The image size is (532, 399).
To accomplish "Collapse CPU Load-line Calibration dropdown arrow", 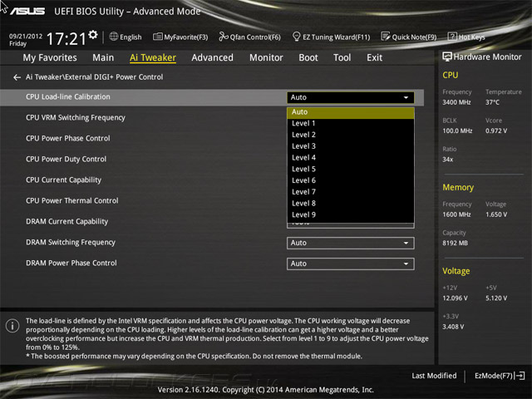I will [406, 98].
